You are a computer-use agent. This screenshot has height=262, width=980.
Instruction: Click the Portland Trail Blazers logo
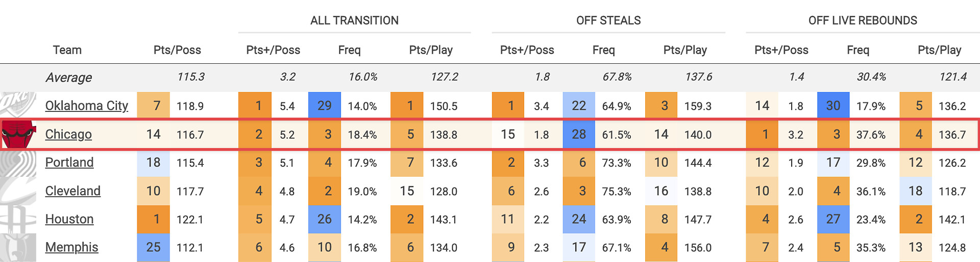click(18, 163)
